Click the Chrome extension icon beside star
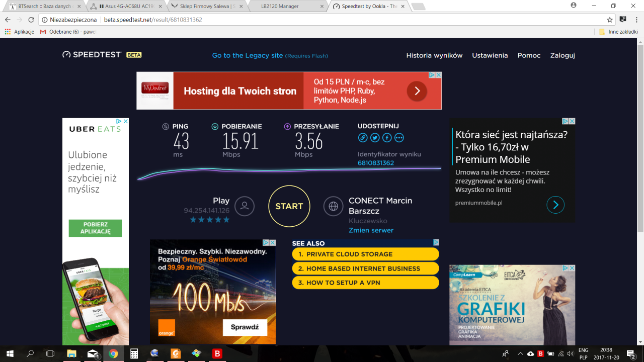 point(623,20)
